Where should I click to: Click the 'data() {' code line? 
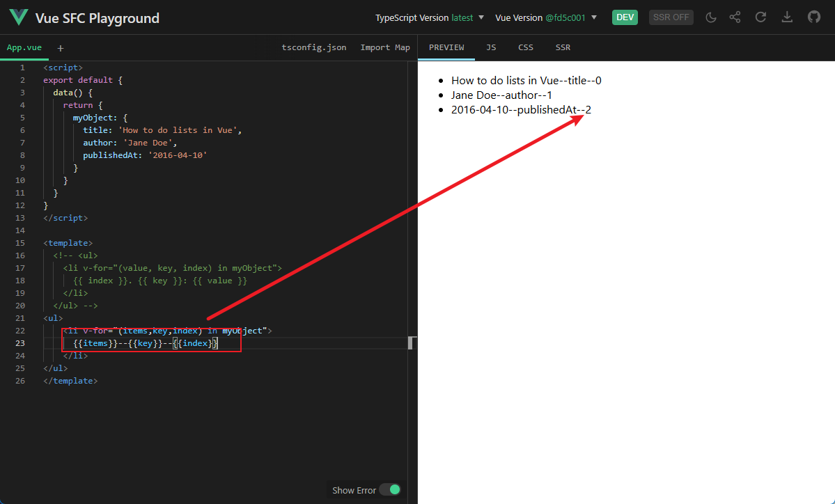[73, 93]
